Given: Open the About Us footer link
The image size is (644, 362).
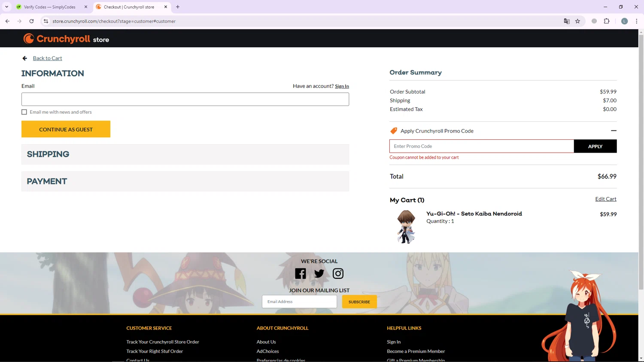Looking at the screenshot, I should (266, 342).
